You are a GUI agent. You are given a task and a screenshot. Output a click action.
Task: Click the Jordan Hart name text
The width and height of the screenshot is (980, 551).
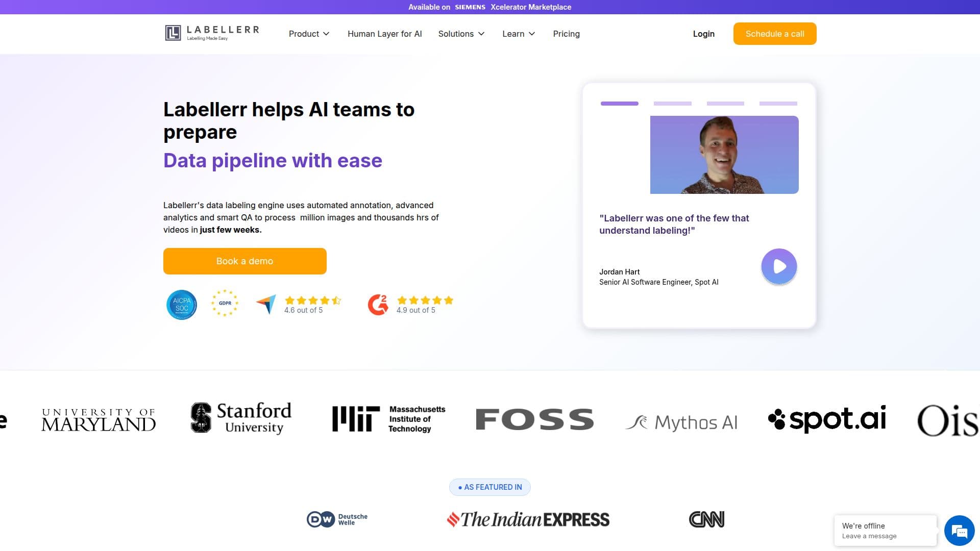[x=620, y=272]
